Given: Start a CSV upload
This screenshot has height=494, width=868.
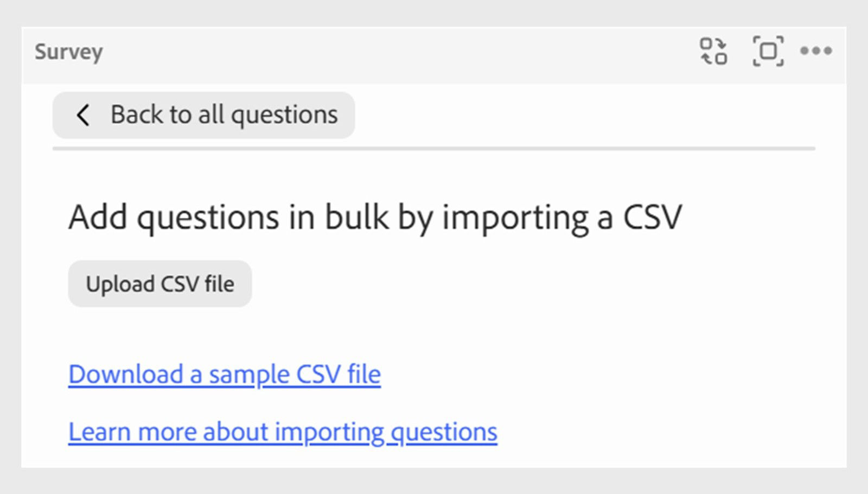Looking at the screenshot, I should pyautogui.click(x=160, y=283).
